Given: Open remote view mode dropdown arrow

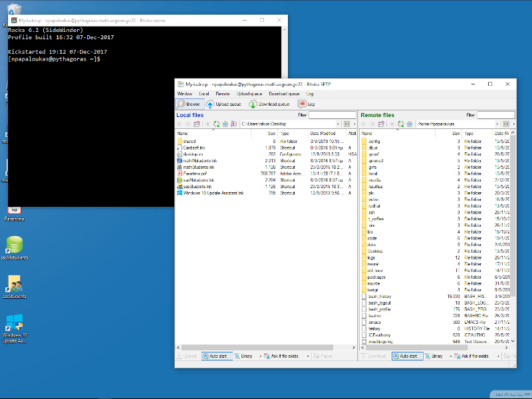Looking at the screenshot, I should click(513, 124).
